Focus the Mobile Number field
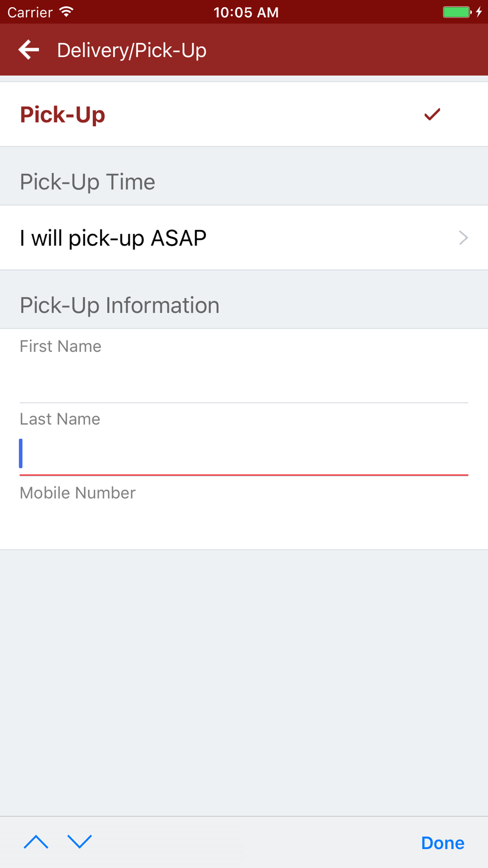 click(x=244, y=513)
